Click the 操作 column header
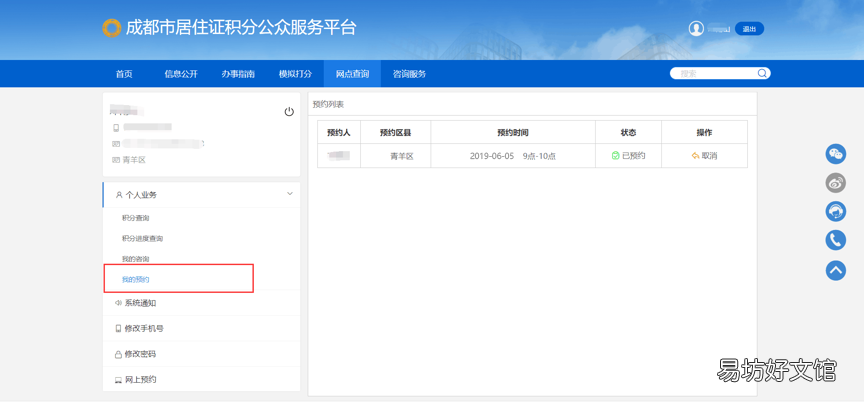The image size is (864, 402). pyautogui.click(x=704, y=133)
